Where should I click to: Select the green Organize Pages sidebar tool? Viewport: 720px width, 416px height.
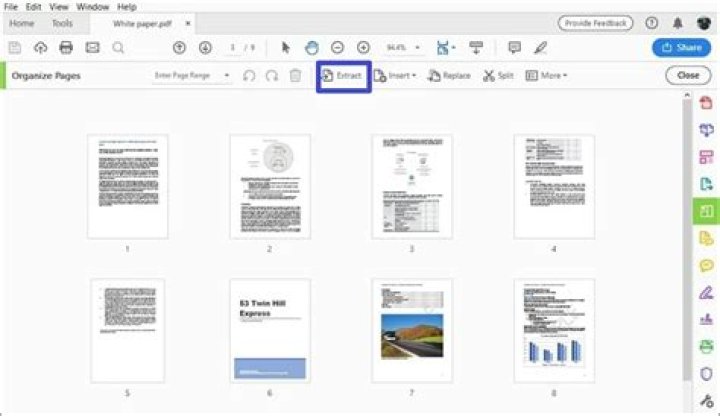pyautogui.click(x=706, y=211)
